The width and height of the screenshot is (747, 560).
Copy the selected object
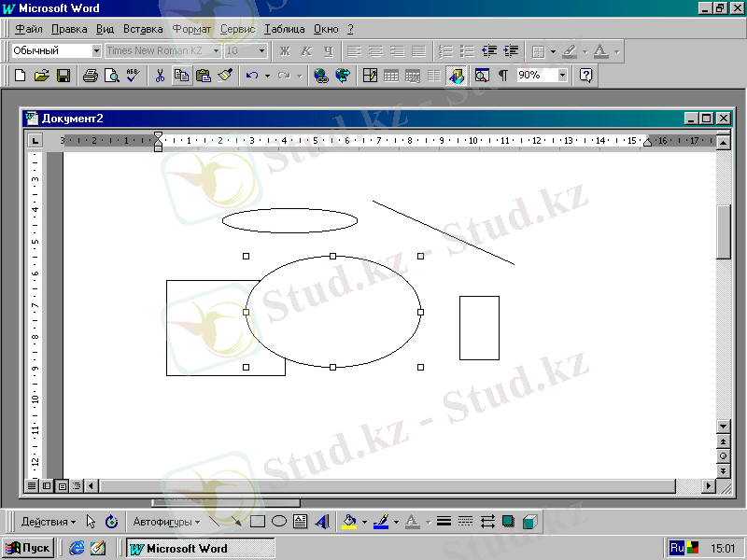click(181, 76)
